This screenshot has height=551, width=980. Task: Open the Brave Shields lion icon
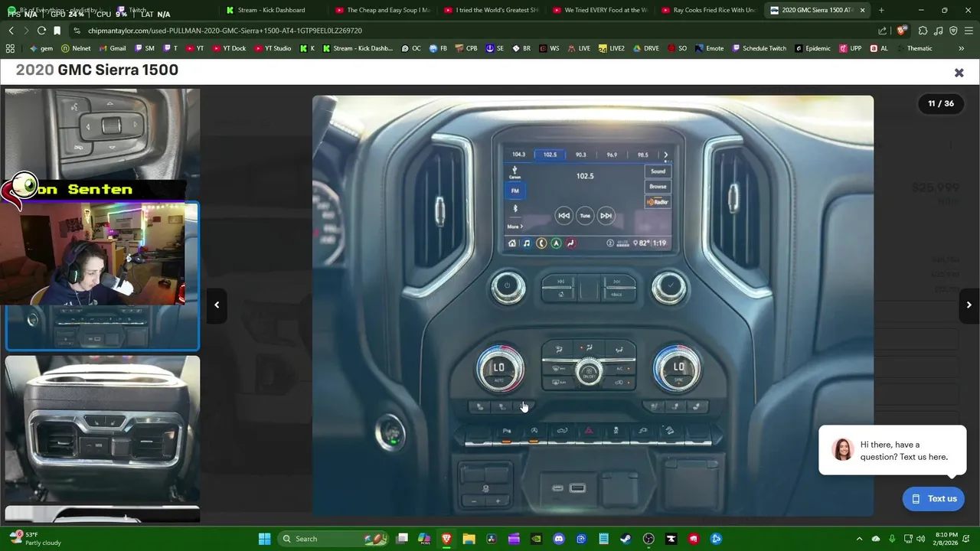[x=901, y=31]
